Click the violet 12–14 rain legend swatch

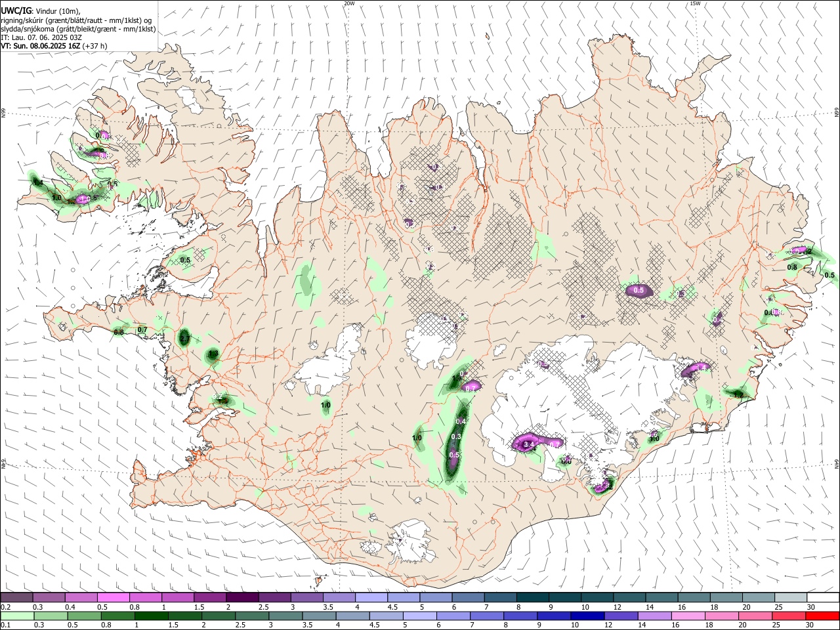coord(621,616)
